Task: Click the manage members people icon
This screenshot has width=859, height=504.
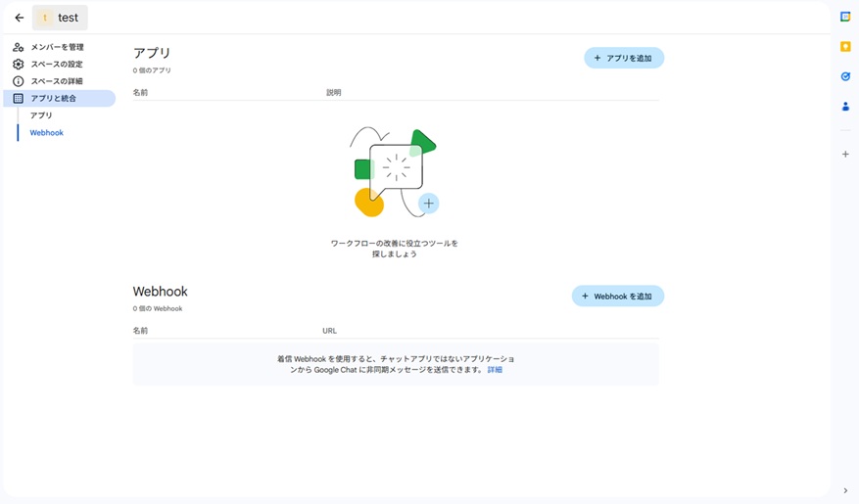Action: 18,47
